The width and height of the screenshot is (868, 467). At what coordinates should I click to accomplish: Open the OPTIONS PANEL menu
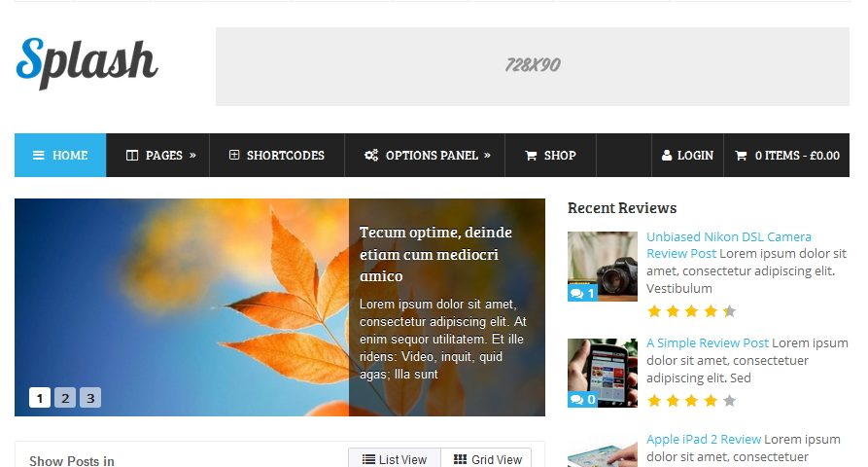425,155
